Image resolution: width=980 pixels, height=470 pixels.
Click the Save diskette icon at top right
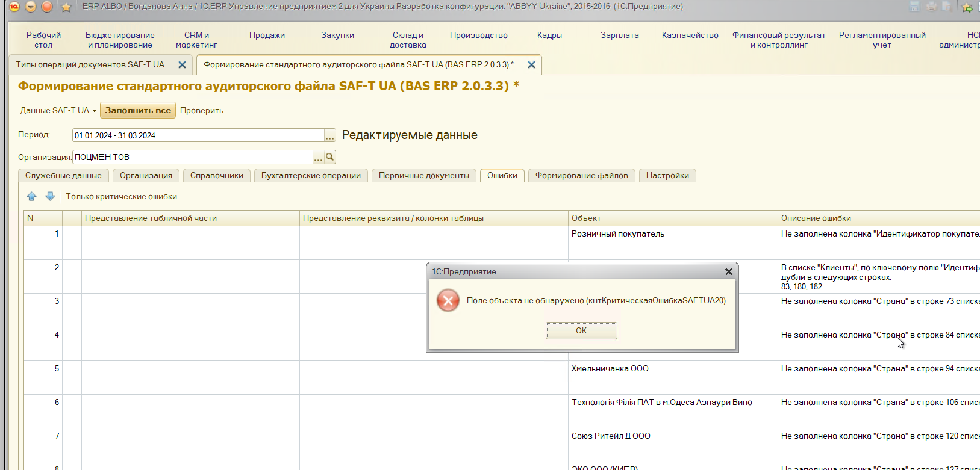click(914, 7)
